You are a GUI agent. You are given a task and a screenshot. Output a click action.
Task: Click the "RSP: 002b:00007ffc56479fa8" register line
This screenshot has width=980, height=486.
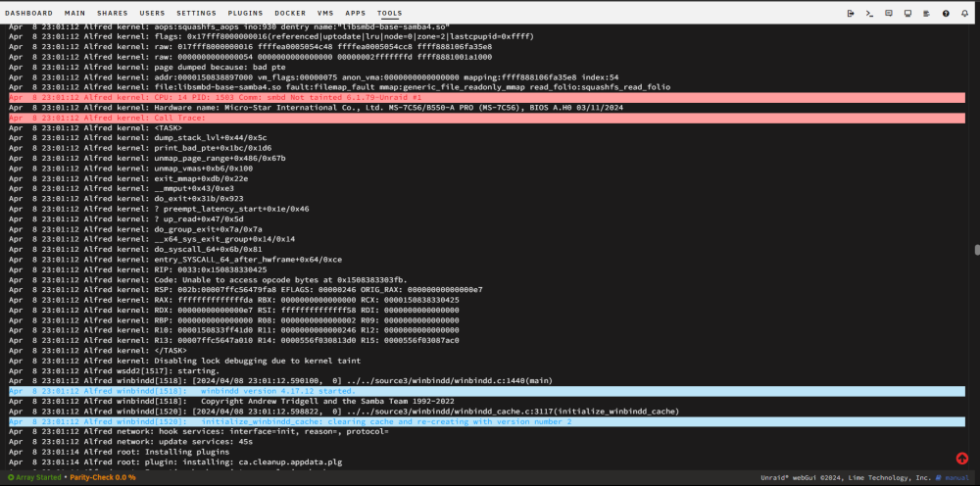pyautogui.click(x=246, y=290)
